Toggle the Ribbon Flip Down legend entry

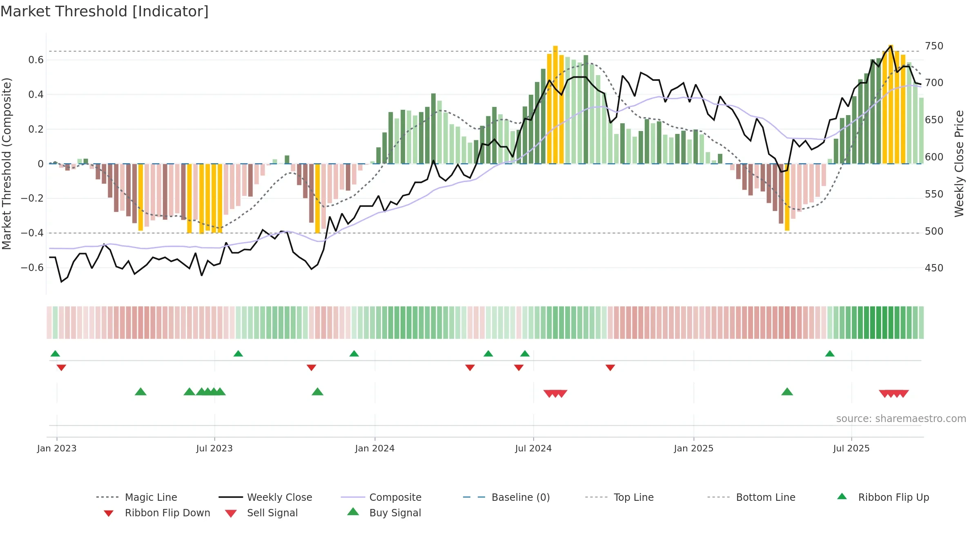coord(156,513)
